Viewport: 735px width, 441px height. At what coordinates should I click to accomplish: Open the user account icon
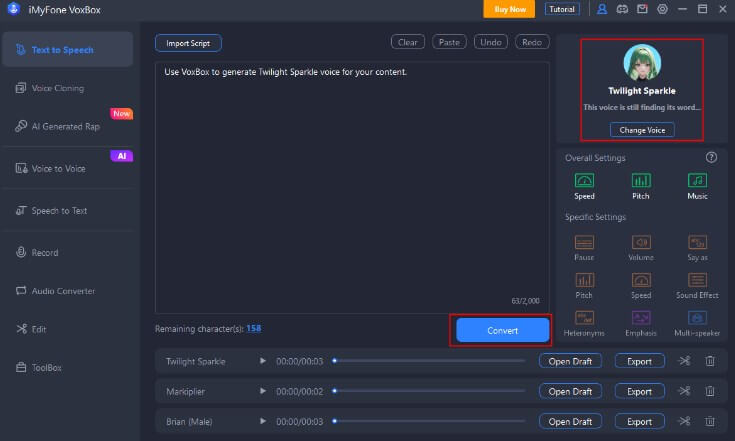[602, 9]
